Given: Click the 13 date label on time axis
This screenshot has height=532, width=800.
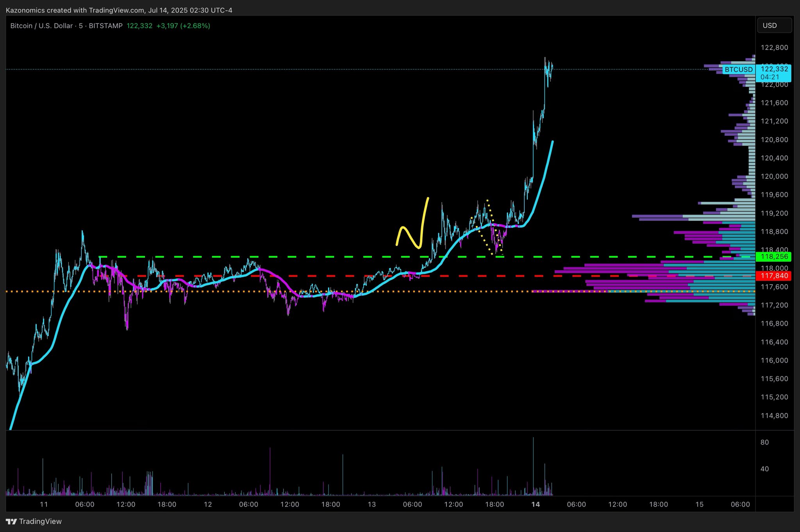Looking at the screenshot, I should [371, 504].
